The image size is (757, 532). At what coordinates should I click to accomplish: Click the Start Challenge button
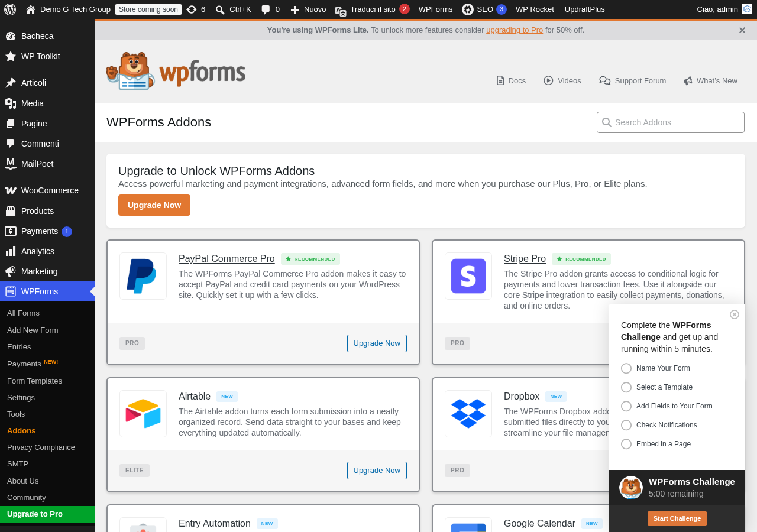tap(677, 518)
